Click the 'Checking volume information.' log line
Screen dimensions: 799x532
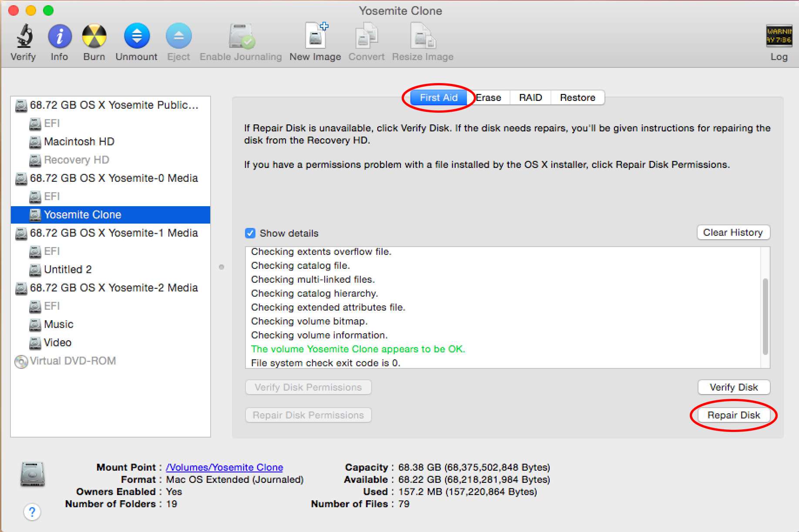tap(319, 335)
